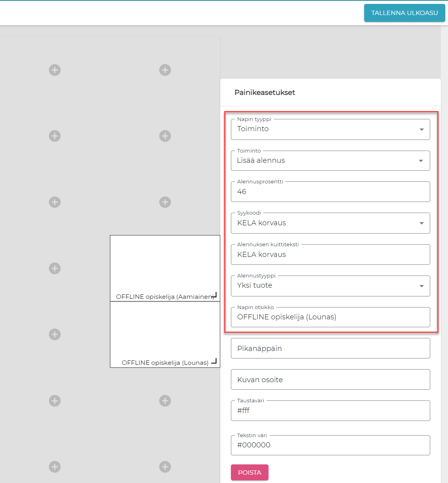Viewport: 448px width, 483px height.
Task: Click into the empty Pikanäppäin field
Action: (x=330, y=348)
